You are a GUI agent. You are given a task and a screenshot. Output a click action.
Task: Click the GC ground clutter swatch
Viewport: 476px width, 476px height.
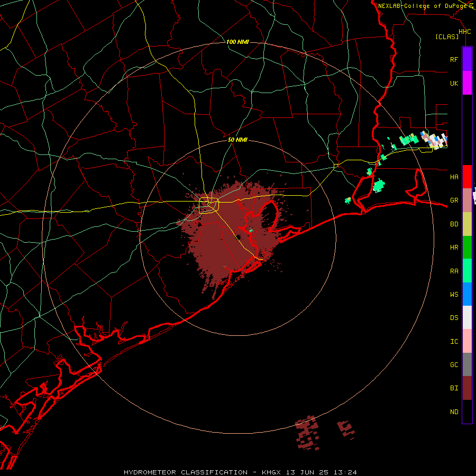pyautogui.click(x=467, y=364)
